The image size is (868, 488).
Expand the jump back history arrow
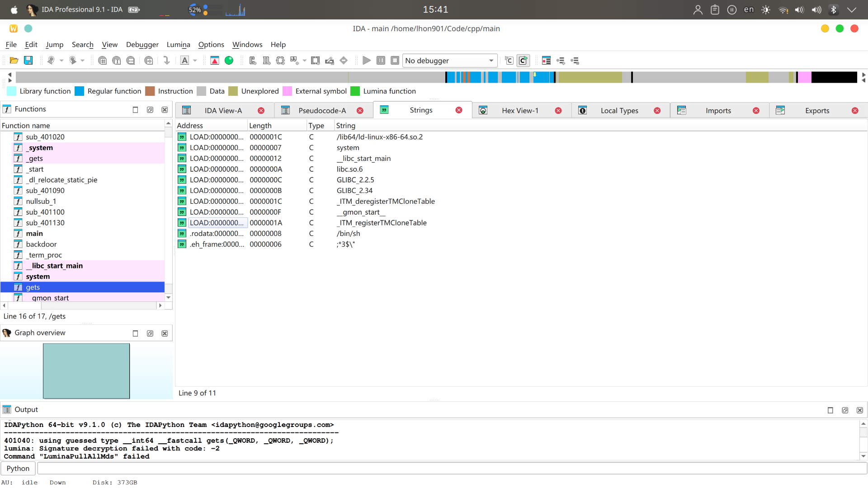(61, 61)
